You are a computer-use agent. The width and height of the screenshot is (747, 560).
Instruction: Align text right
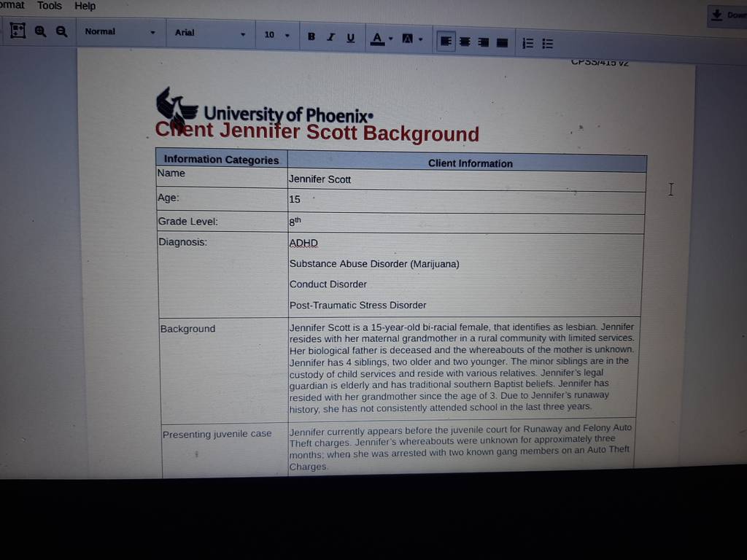coord(484,42)
